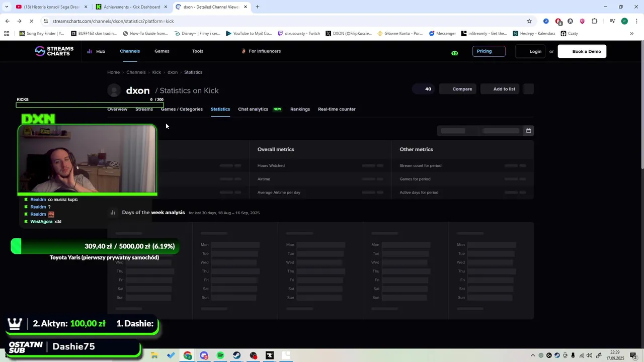The width and height of the screenshot is (644, 362).
Task: Open Disney+ bookmark
Action: (197, 34)
